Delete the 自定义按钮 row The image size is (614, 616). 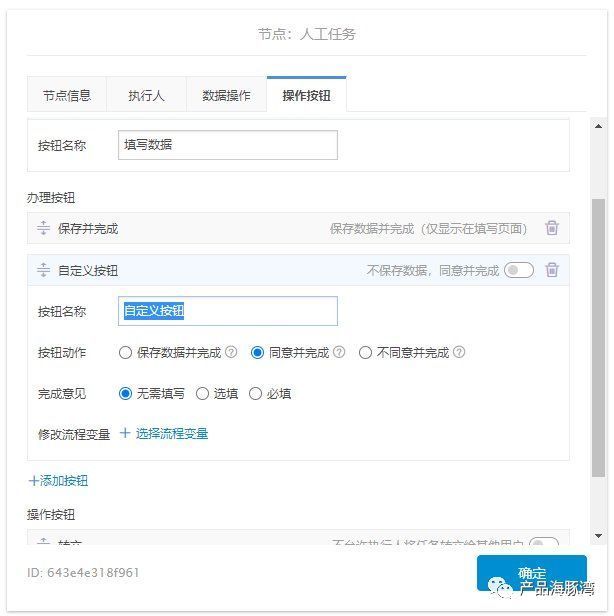click(552, 270)
